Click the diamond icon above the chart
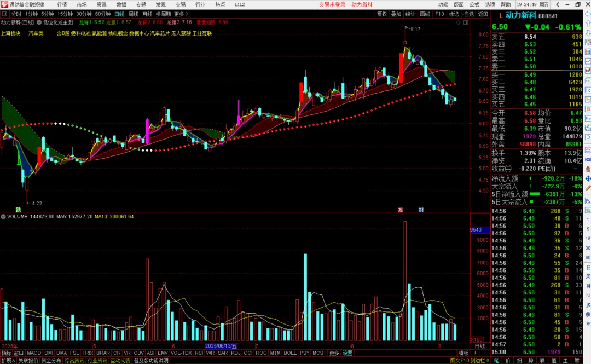Image resolution: width=591 pixels, height=364 pixels. coord(459,22)
